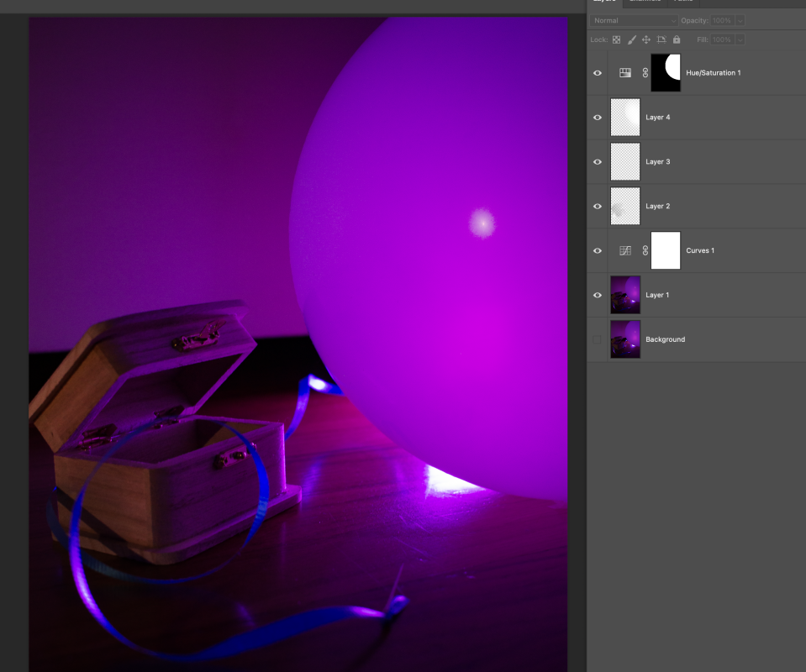Select the layer named Layer 3

[657, 162]
